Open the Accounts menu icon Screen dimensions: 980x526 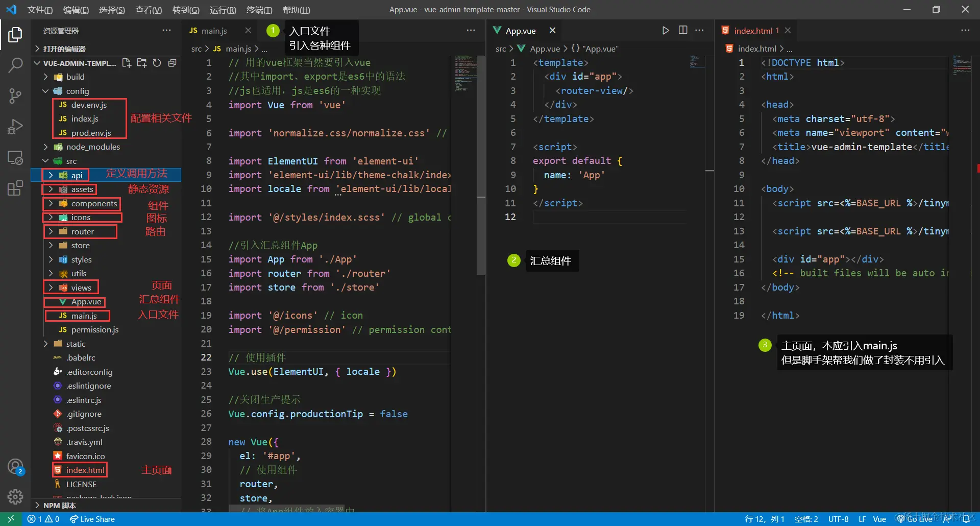point(15,466)
